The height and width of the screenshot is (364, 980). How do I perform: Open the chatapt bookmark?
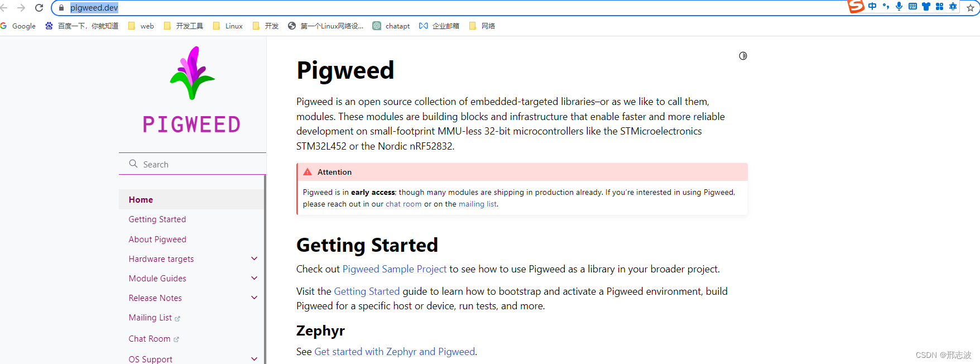point(391,26)
